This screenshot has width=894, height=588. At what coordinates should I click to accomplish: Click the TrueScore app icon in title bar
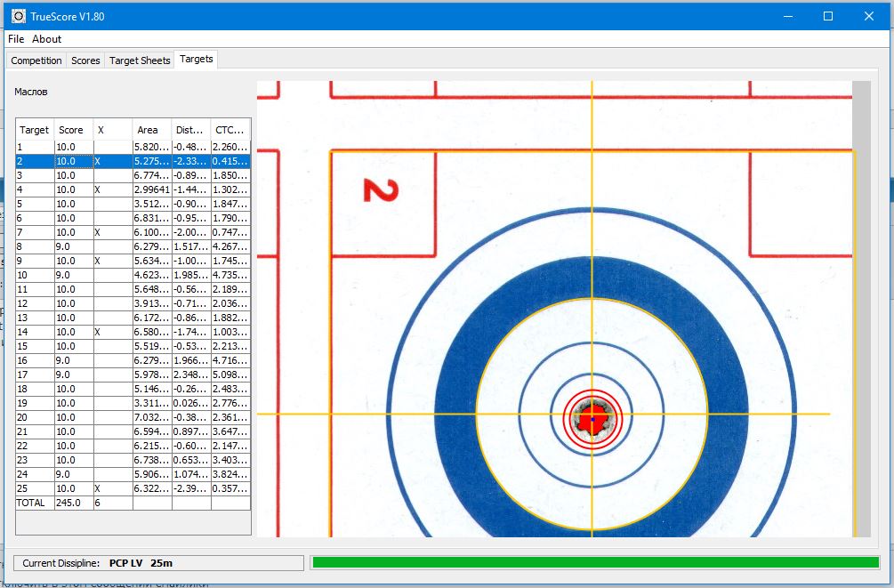pos(17,16)
